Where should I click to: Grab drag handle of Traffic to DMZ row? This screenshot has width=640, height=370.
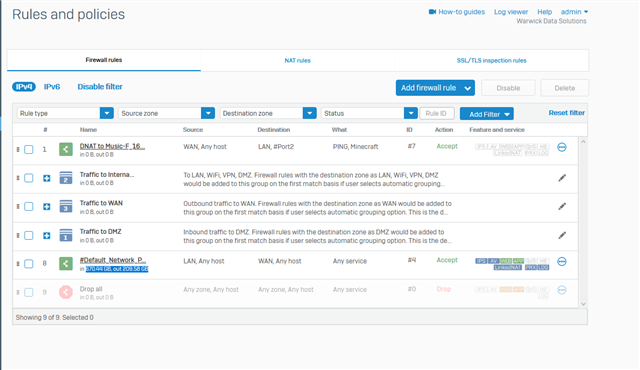(18, 235)
